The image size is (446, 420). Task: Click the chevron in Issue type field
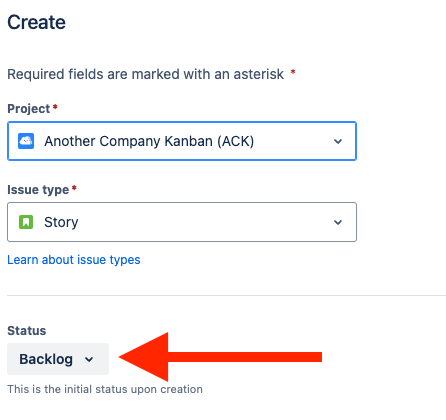point(338,222)
